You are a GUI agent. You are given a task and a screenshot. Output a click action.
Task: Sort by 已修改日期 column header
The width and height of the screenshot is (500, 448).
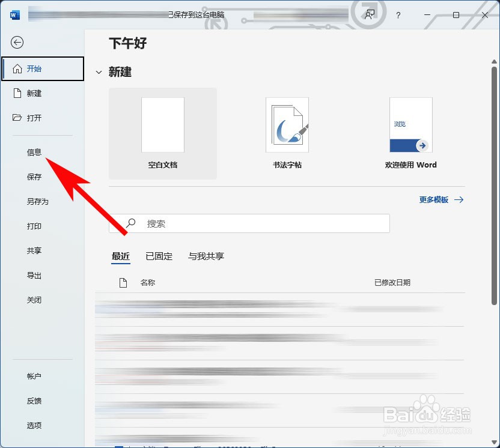click(392, 283)
